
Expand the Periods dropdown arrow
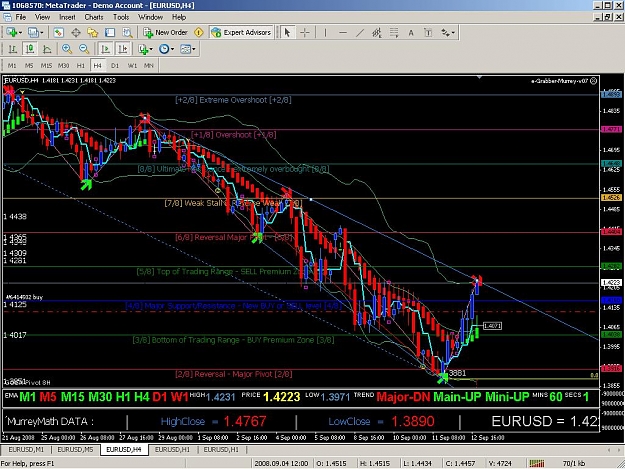pos(172,49)
